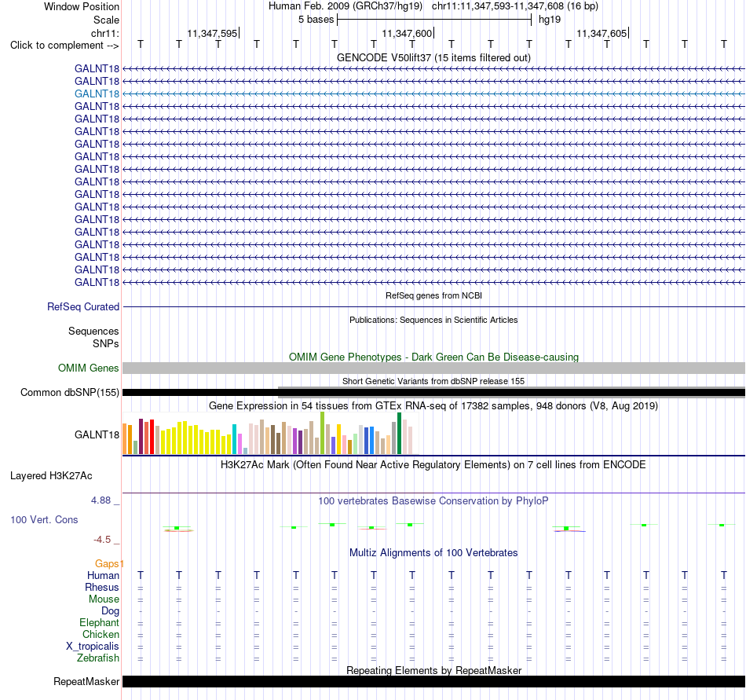
Task: Open the RefSeq Curated track label
Action: [82, 307]
